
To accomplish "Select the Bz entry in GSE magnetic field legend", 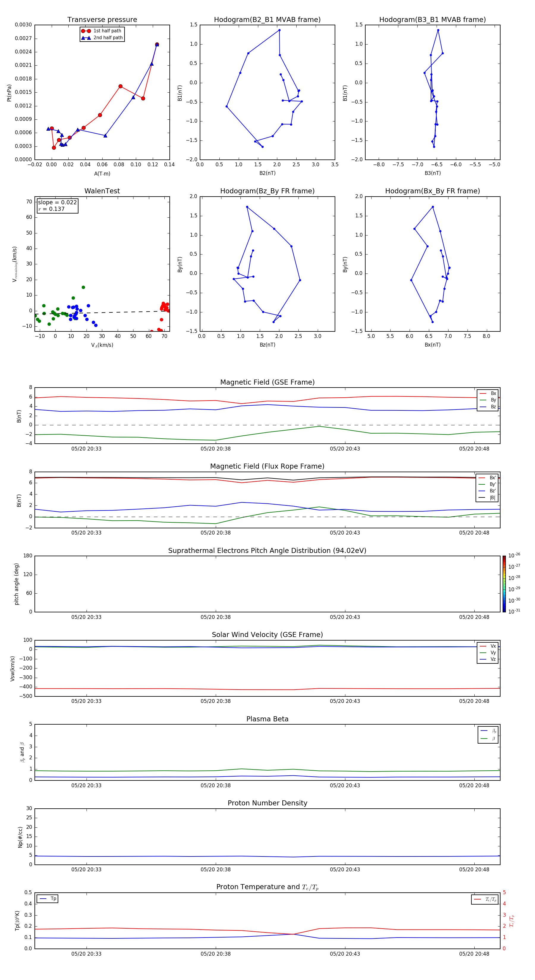I will (x=488, y=407).
